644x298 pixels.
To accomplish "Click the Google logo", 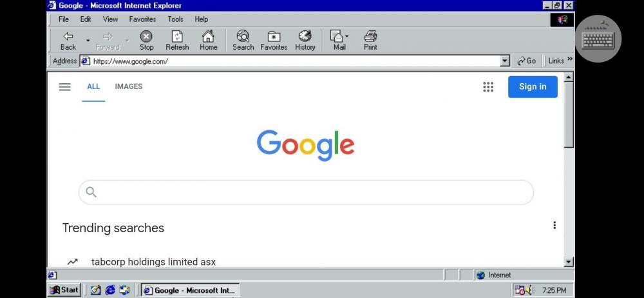I will click(305, 145).
